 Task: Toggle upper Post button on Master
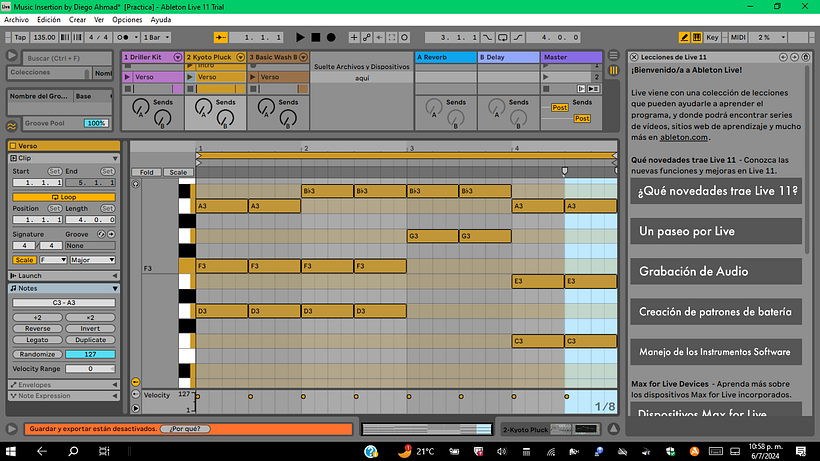pyautogui.click(x=560, y=107)
